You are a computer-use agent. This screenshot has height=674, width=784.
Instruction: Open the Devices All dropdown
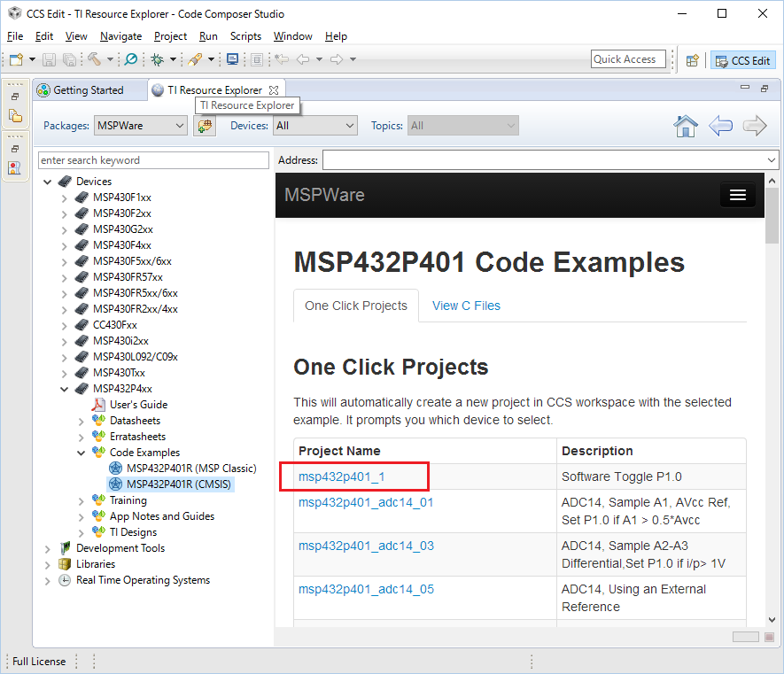point(315,126)
